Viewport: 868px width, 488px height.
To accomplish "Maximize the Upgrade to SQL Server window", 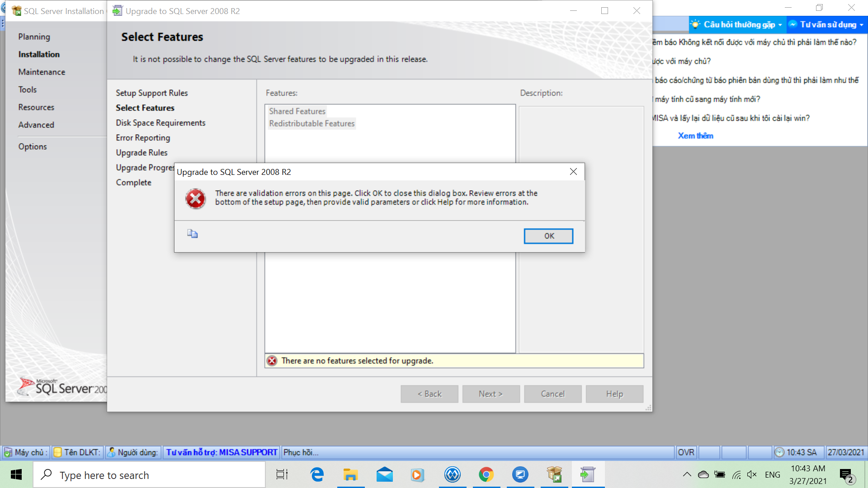I will click(604, 10).
